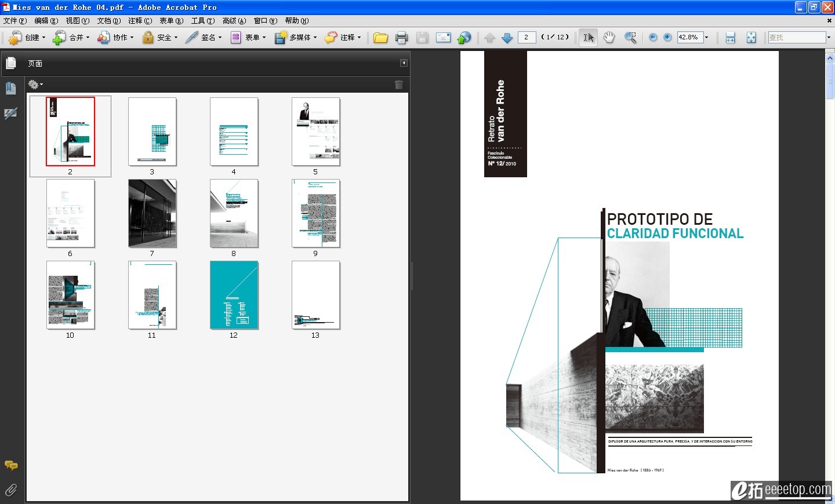
Task: Click the page number input field
Action: 527,37
